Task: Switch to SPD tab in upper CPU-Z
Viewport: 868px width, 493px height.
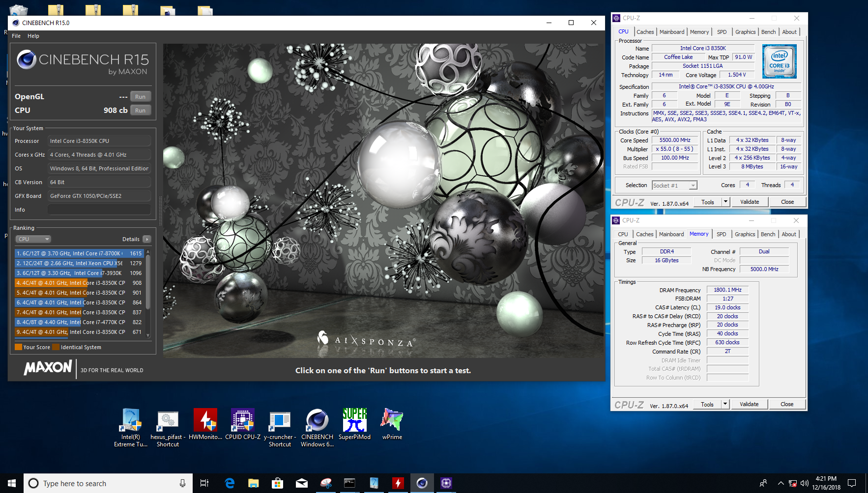Action: (x=722, y=32)
